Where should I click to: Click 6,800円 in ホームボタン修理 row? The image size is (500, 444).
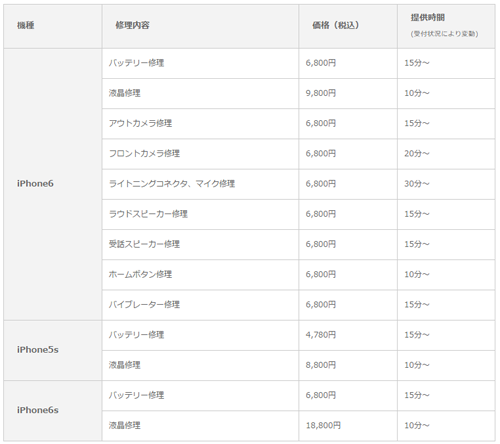321,275
